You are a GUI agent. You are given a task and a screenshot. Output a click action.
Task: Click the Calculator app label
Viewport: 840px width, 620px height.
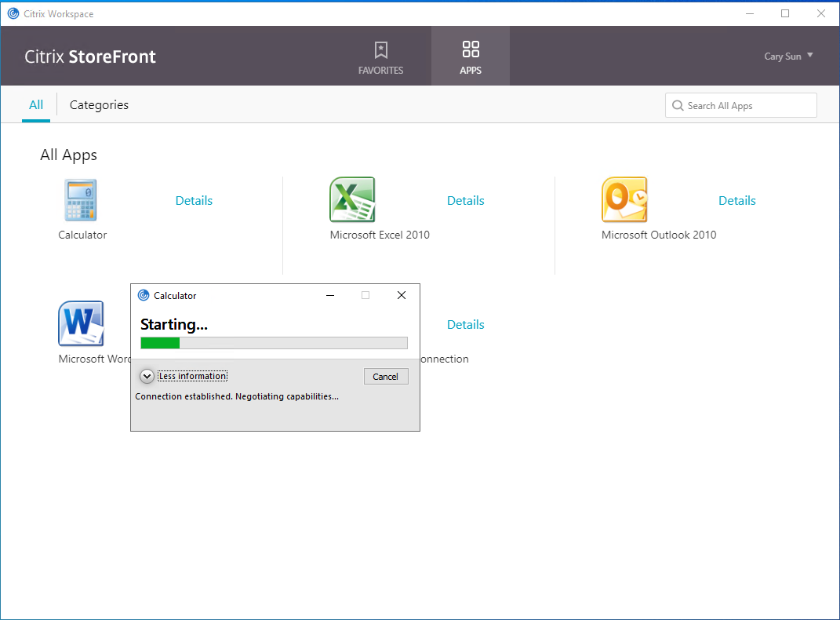click(x=82, y=235)
